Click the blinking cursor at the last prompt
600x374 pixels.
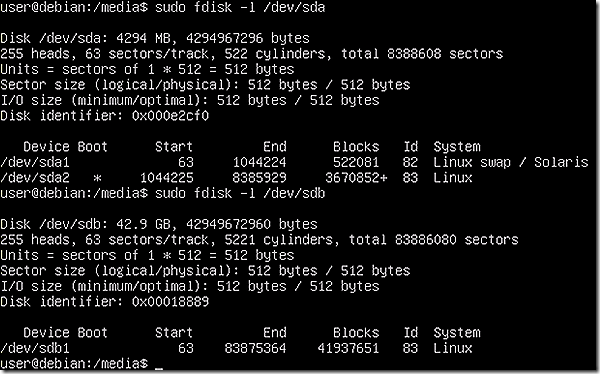pyautogui.click(x=159, y=369)
